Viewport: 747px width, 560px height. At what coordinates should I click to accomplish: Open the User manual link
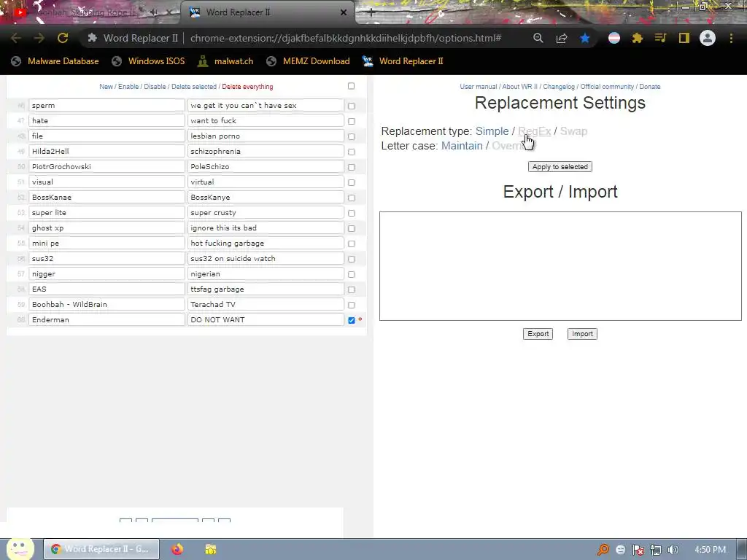479,87
